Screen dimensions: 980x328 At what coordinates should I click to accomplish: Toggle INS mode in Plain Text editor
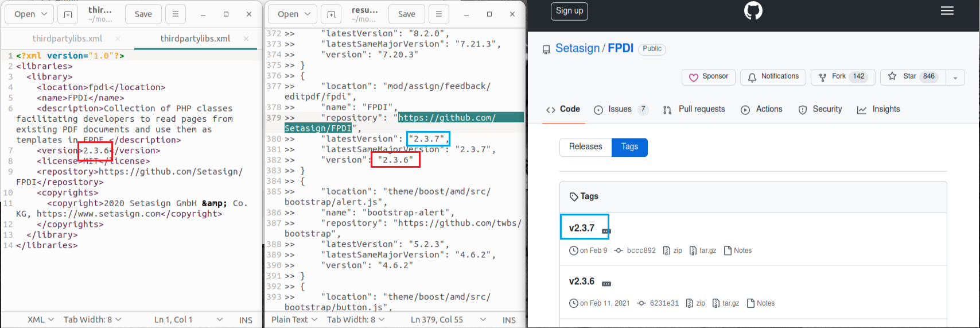coord(509,320)
